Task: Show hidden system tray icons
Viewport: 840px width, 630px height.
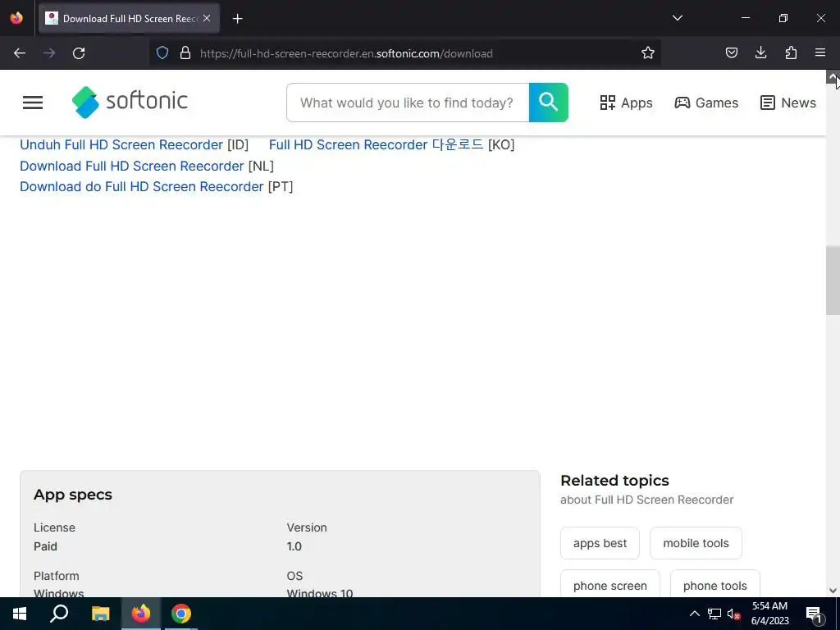Action: [694, 614]
